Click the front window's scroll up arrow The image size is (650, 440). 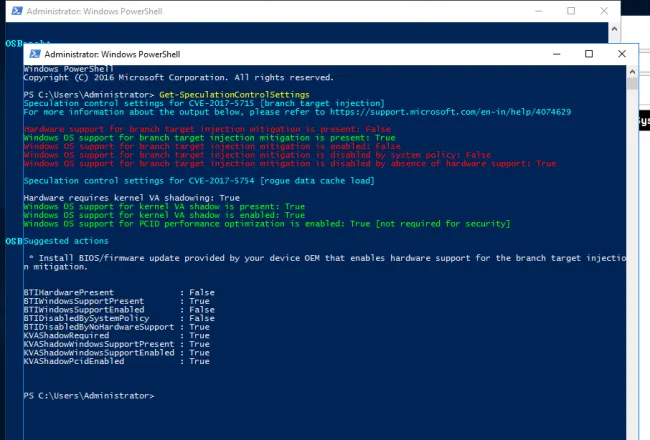coord(632,71)
